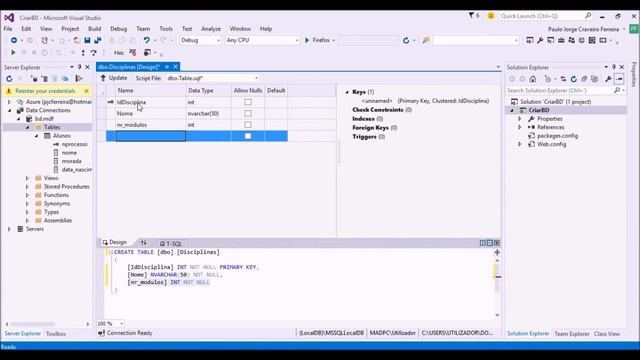Toggle Allow Nulls for IdDisciplina column

pyautogui.click(x=248, y=102)
